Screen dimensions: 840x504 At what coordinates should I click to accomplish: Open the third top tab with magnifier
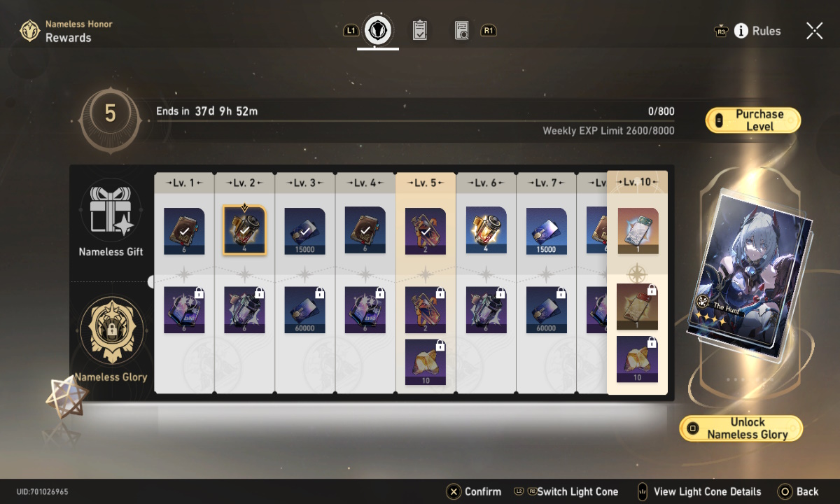pyautogui.click(x=461, y=30)
